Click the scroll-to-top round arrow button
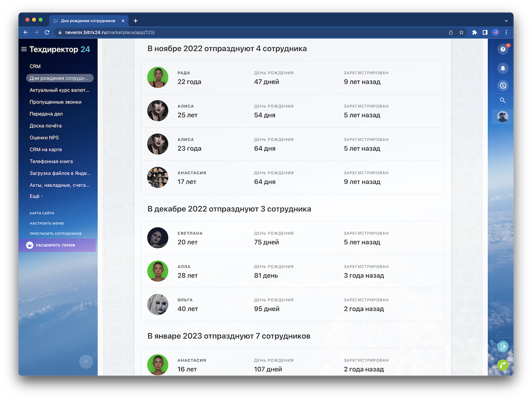 tap(86, 361)
